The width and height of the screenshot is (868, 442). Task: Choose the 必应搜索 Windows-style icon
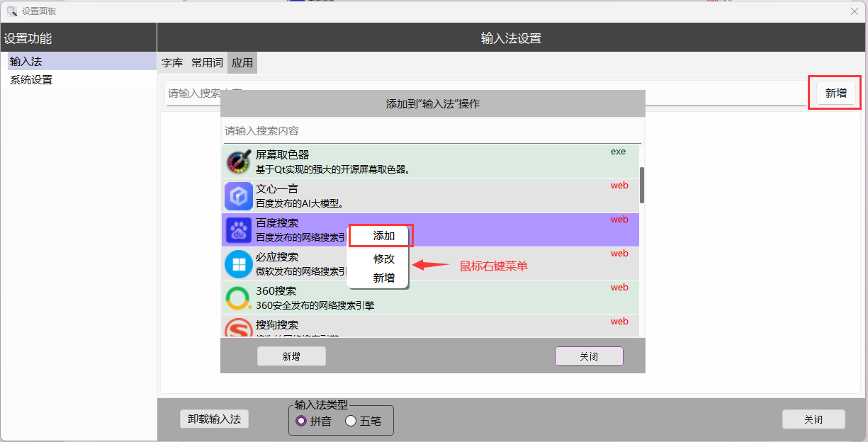point(239,264)
